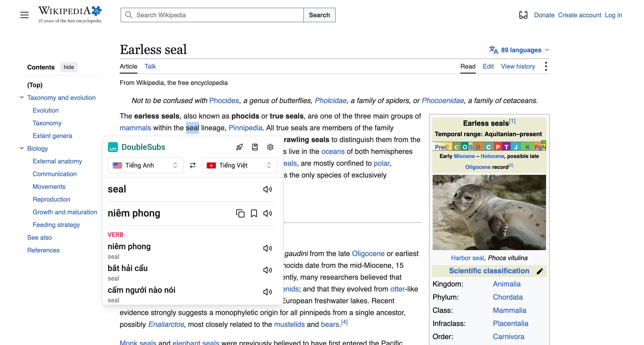
Task: Switch to the Talk tab
Action: point(150,66)
